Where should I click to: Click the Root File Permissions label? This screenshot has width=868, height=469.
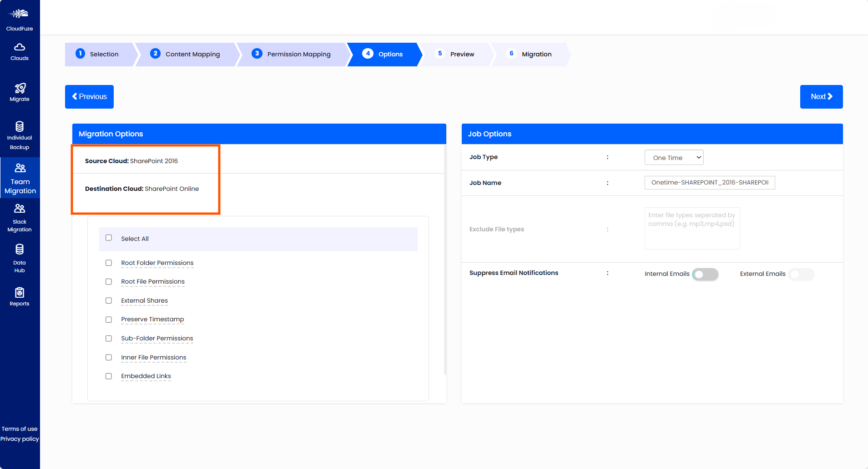coord(153,282)
